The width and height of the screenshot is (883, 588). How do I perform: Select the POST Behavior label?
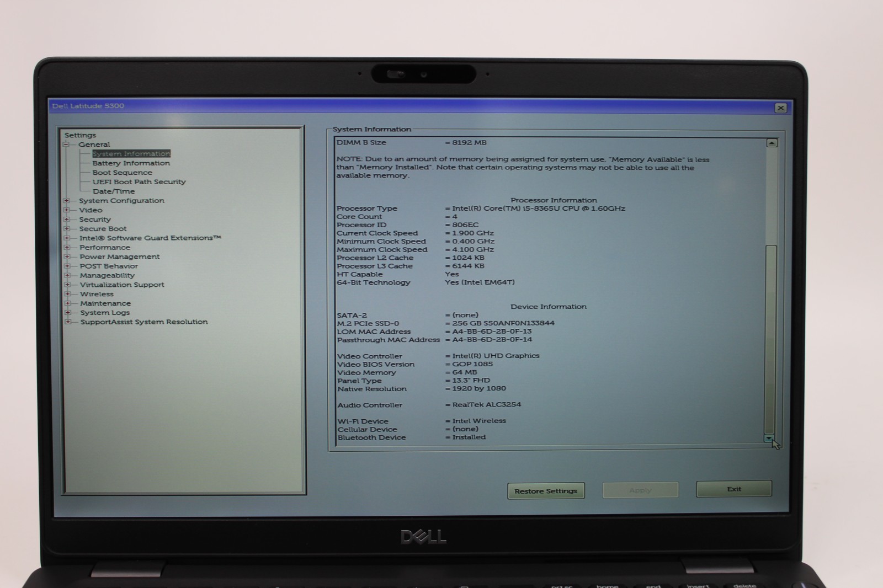109,266
